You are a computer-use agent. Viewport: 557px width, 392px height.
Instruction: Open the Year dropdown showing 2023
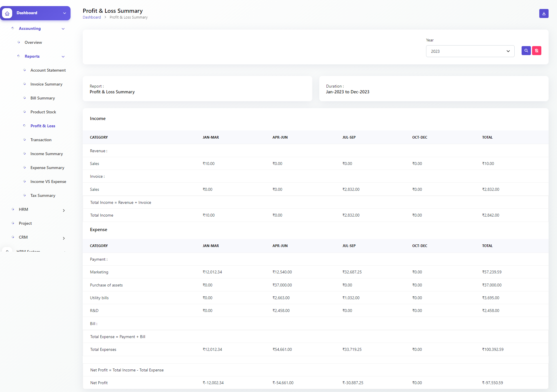coord(470,51)
